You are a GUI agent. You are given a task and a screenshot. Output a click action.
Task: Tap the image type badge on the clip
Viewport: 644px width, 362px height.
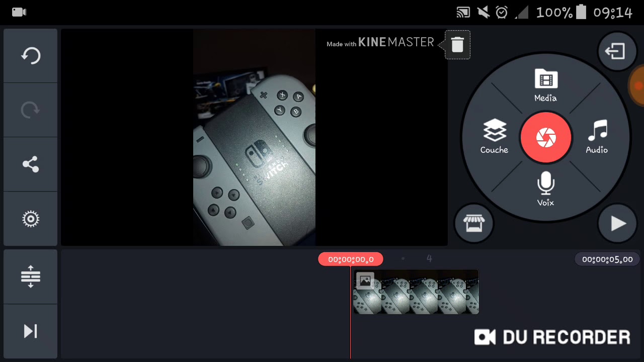(365, 281)
